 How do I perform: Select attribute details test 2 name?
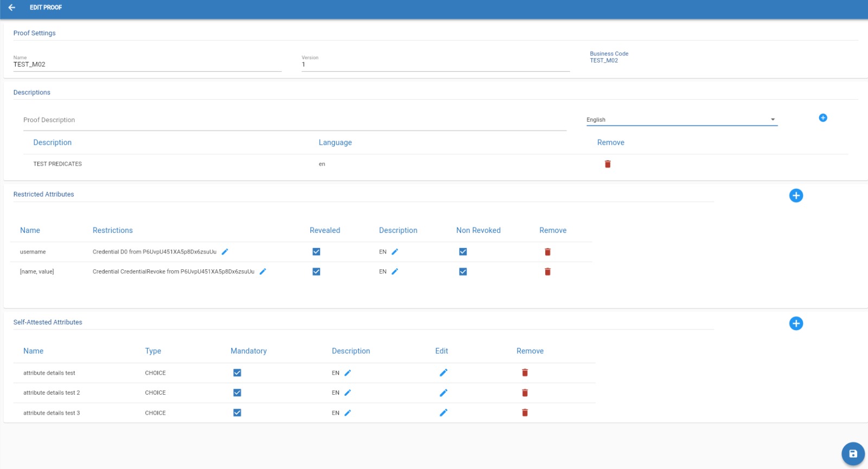(x=52, y=392)
